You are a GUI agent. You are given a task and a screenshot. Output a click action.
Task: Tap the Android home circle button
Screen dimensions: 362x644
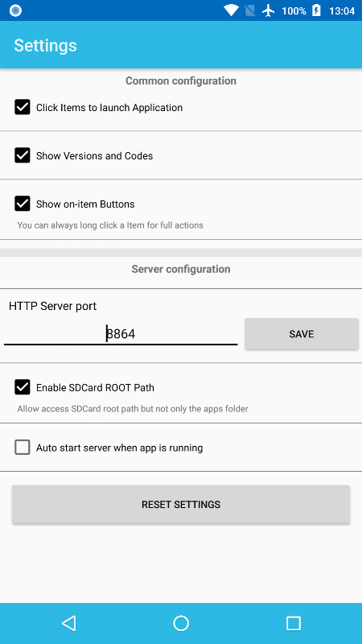pos(181,623)
